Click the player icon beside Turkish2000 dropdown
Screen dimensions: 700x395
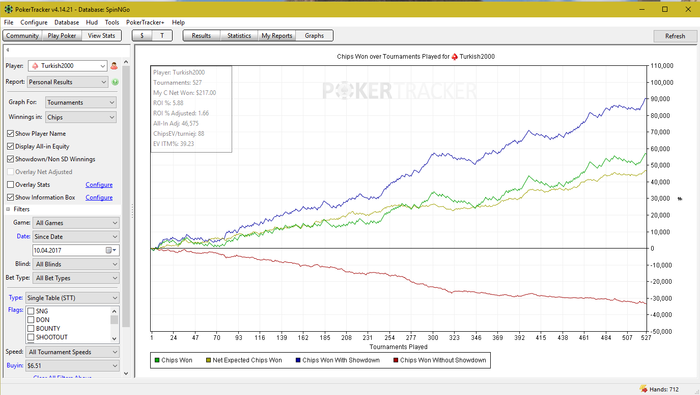pos(114,66)
